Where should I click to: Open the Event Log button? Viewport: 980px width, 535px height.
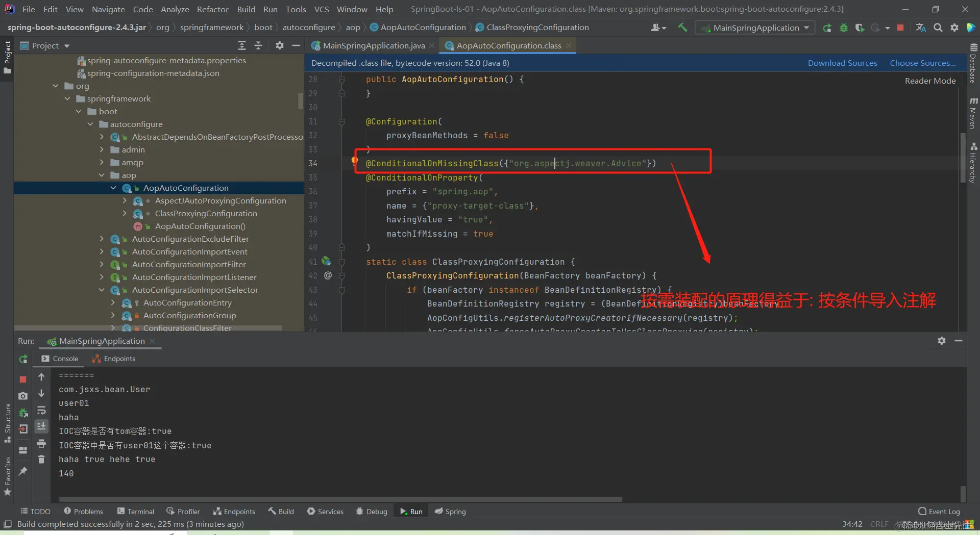939,511
